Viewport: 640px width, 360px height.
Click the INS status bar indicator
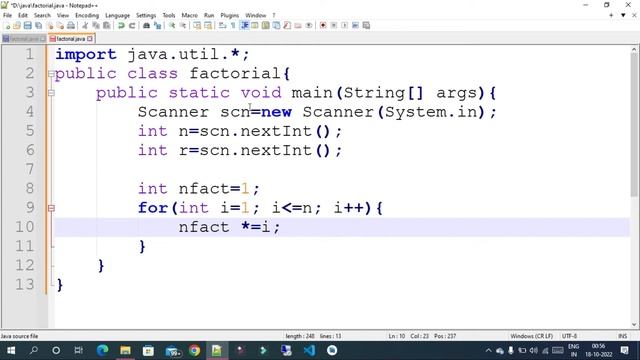click(622, 336)
